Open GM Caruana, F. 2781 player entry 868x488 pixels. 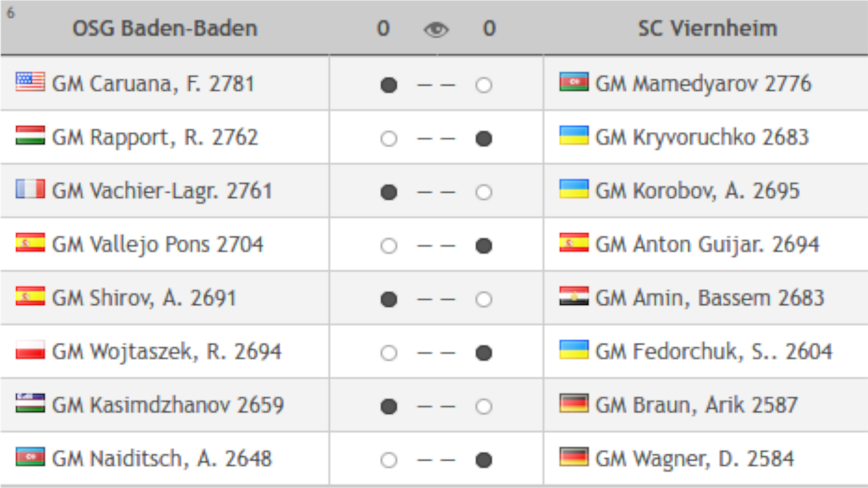coord(153,84)
